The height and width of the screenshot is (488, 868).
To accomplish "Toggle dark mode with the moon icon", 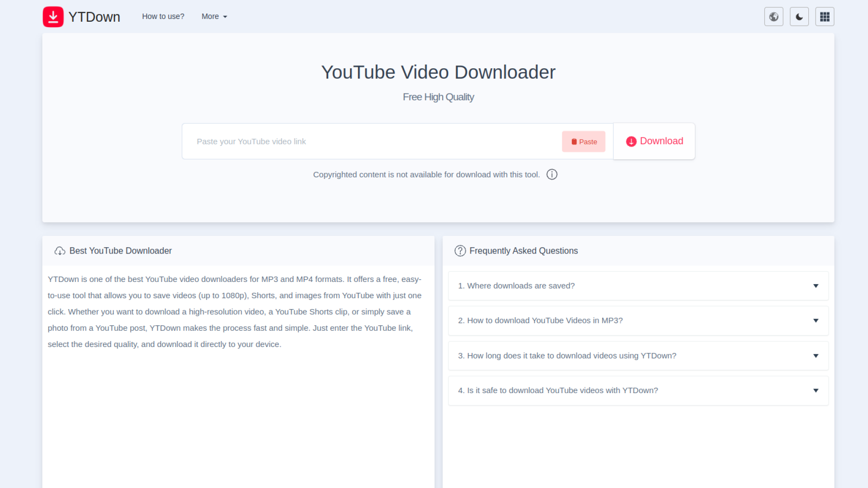I will pyautogui.click(x=799, y=16).
